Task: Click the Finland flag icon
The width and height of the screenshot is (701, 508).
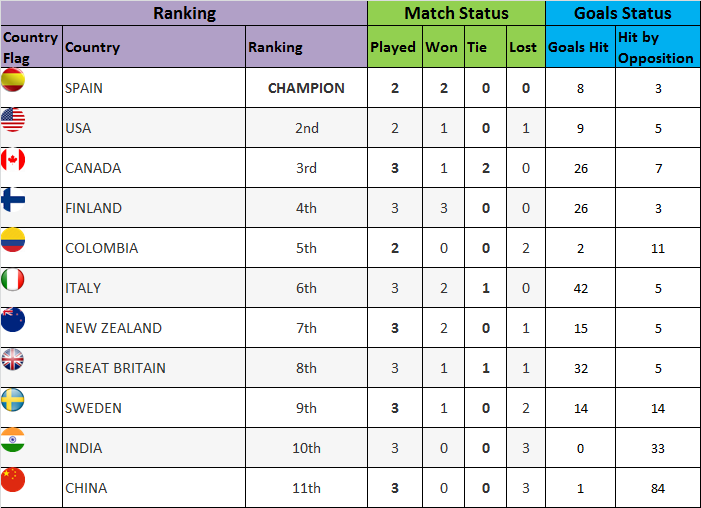Action: pos(13,200)
